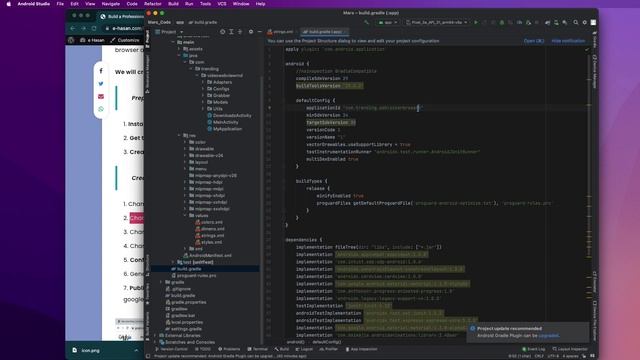Open App Inspection tool window

361,349
